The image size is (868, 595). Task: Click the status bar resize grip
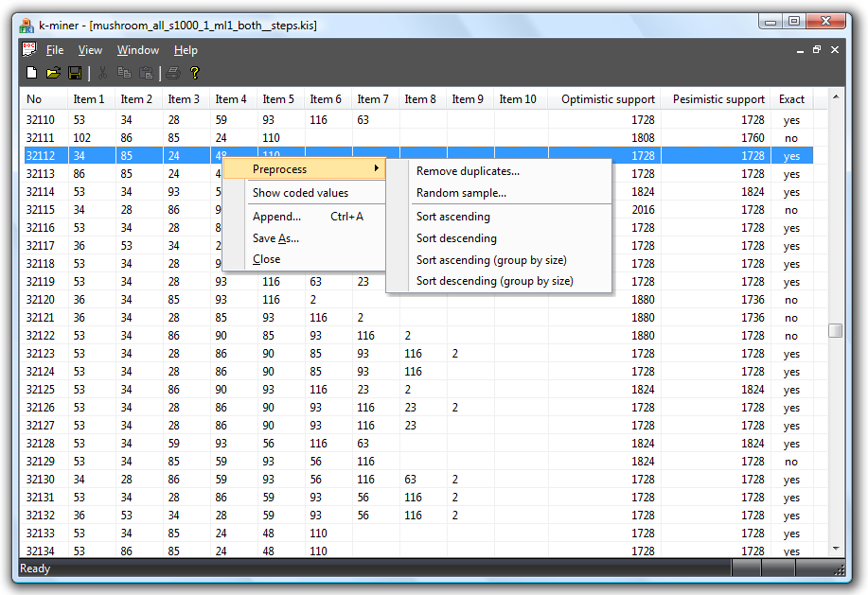point(840,569)
